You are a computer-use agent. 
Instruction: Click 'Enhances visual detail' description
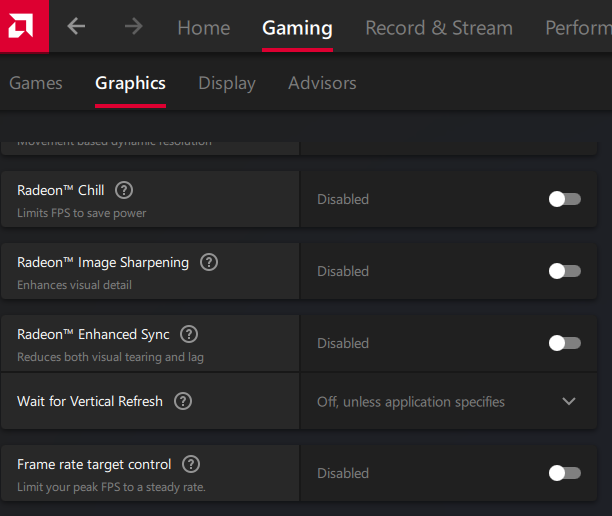74,285
